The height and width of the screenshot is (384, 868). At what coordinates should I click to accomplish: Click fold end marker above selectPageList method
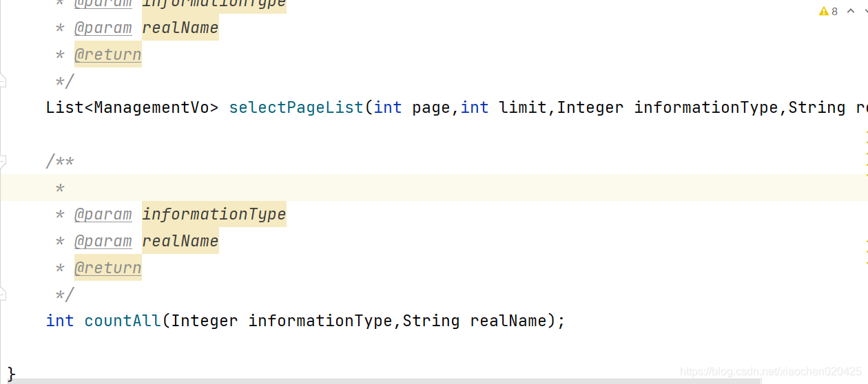[x=3, y=81]
